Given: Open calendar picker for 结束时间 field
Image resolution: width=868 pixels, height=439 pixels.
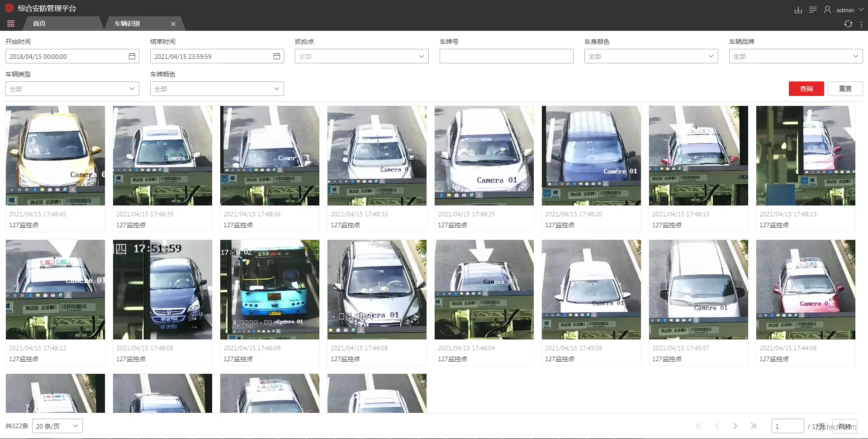Looking at the screenshot, I should point(277,56).
